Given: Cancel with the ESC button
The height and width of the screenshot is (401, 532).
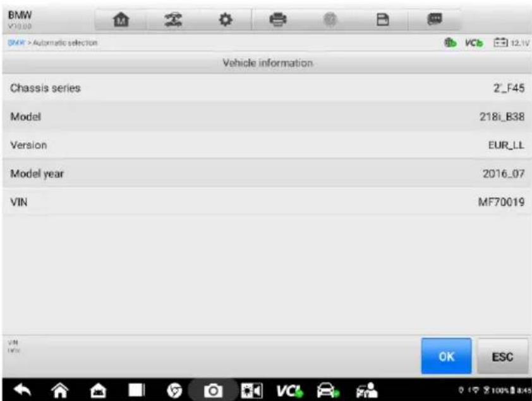Looking at the screenshot, I should click(x=502, y=356).
